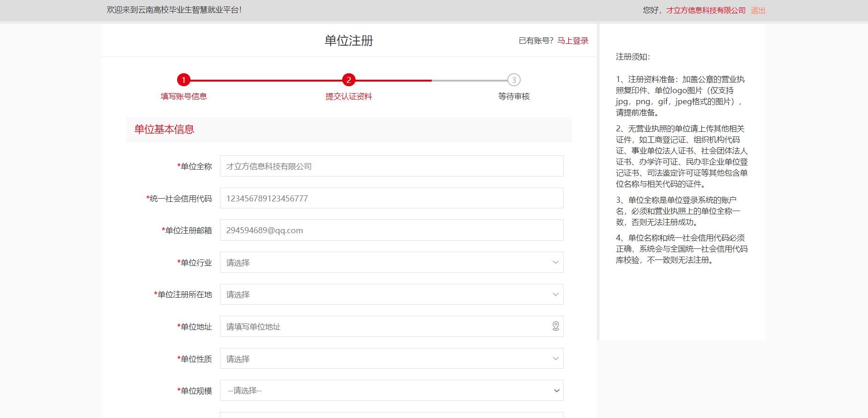The height and width of the screenshot is (418, 868).
Task: Click the red progress bar between steps
Action: pyautogui.click(x=266, y=80)
